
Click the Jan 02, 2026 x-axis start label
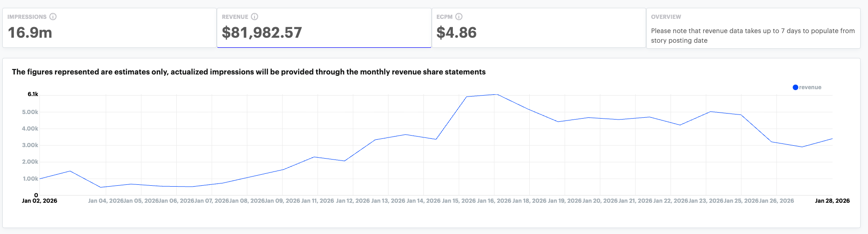point(40,201)
